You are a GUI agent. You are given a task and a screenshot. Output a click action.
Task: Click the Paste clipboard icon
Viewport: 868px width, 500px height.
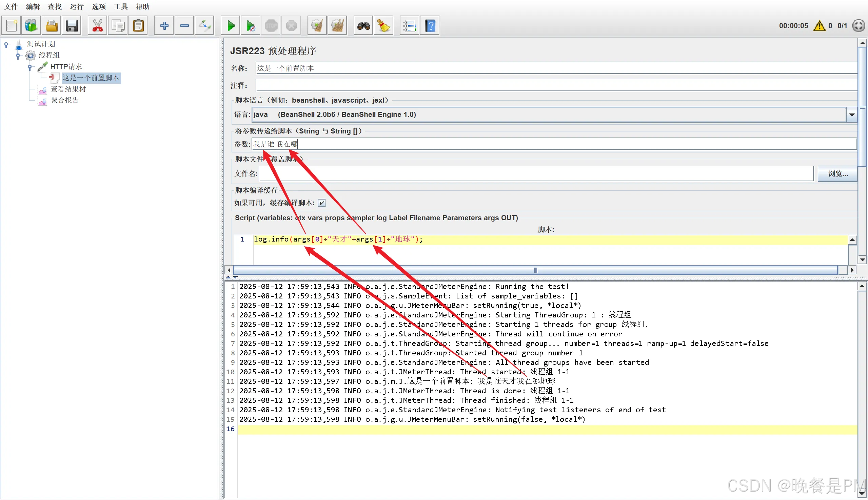(138, 26)
